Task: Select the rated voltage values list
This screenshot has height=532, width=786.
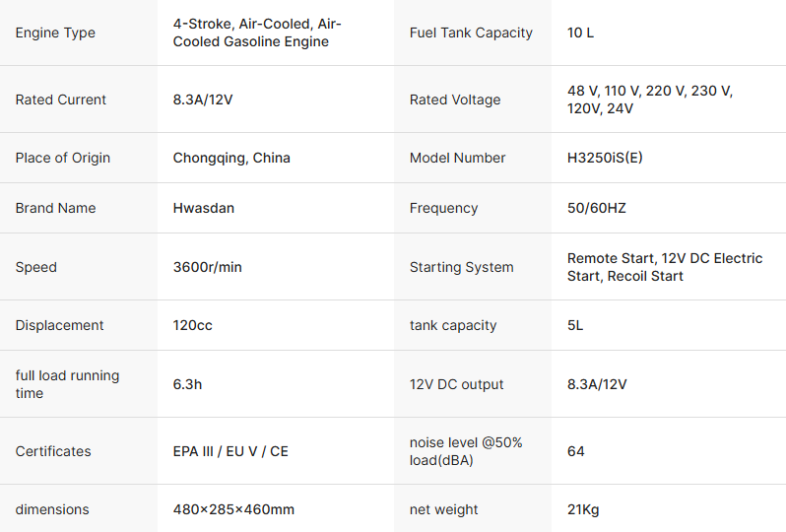Action: 649,100
